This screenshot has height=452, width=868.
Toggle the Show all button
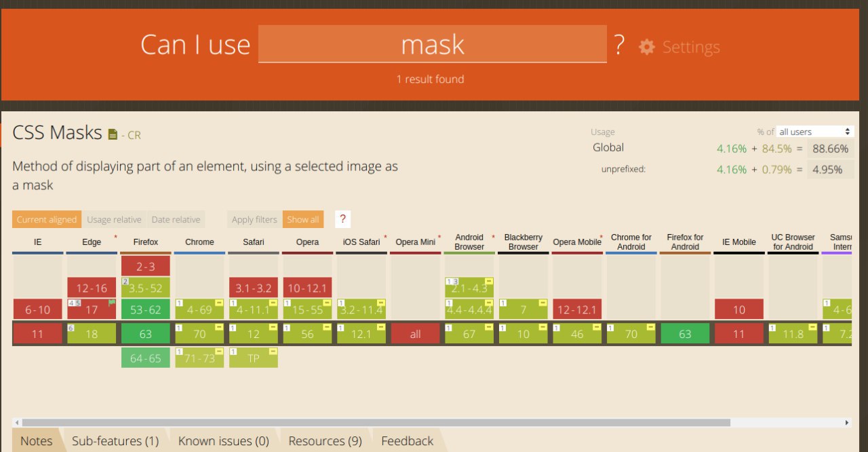point(302,219)
